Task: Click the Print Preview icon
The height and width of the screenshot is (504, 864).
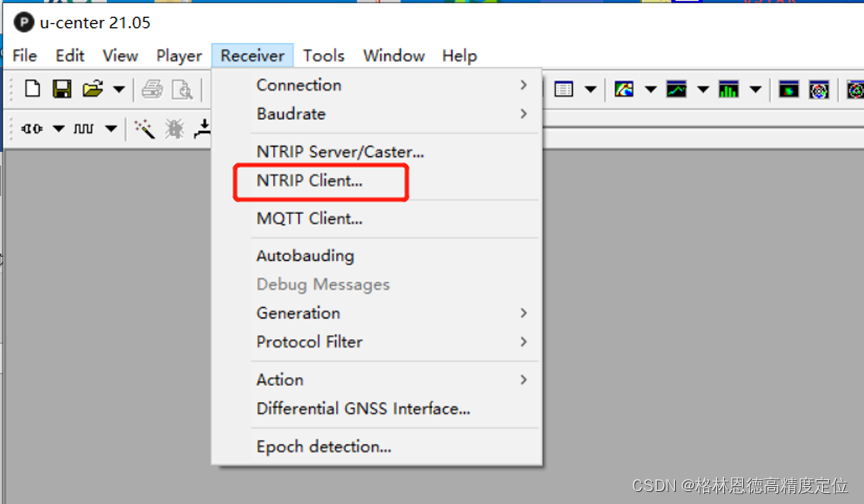Action: pyautogui.click(x=183, y=89)
